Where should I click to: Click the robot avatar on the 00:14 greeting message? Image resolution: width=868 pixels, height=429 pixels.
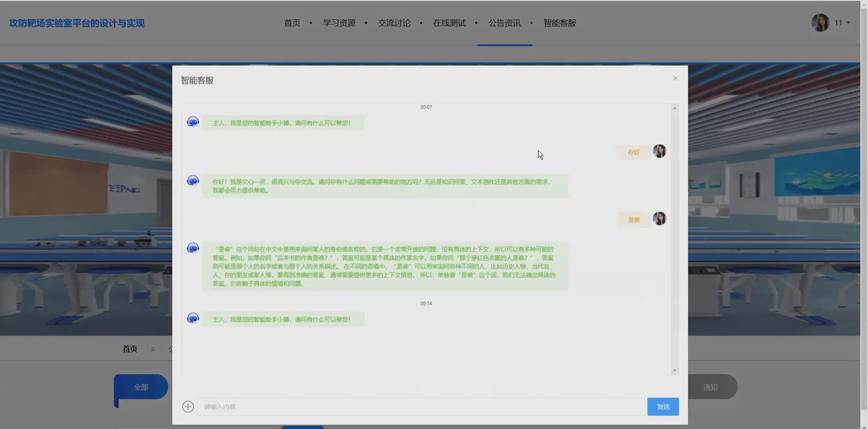(x=193, y=318)
